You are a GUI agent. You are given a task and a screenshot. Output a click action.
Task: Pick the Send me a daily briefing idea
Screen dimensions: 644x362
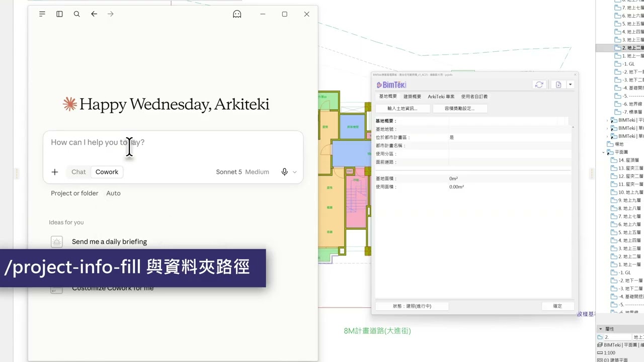pos(109,242)
